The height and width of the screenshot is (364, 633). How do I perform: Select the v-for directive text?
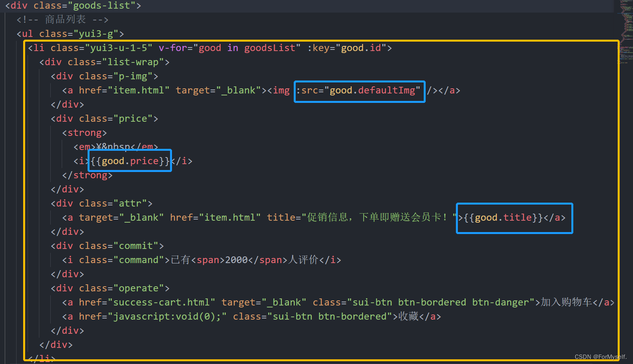click(173, 48)
